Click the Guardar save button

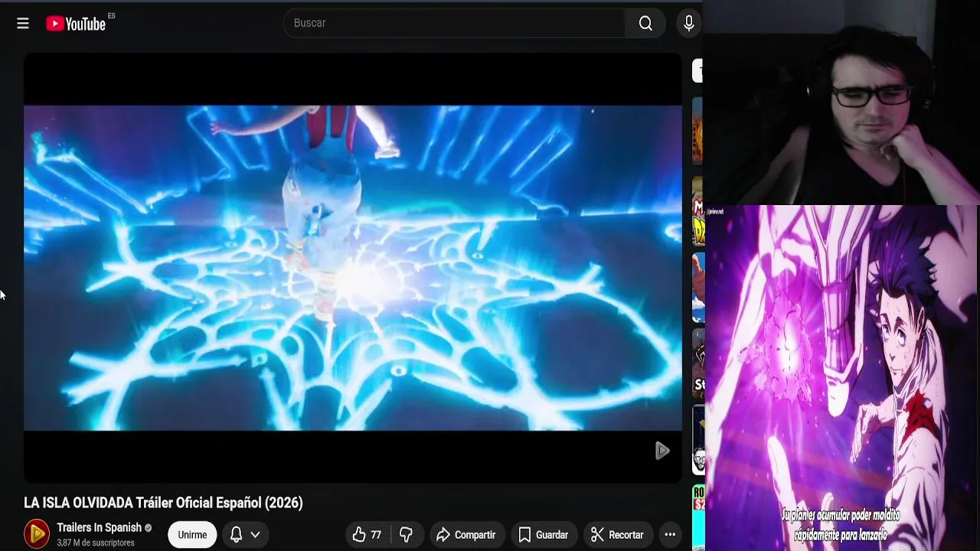point(544,535)
